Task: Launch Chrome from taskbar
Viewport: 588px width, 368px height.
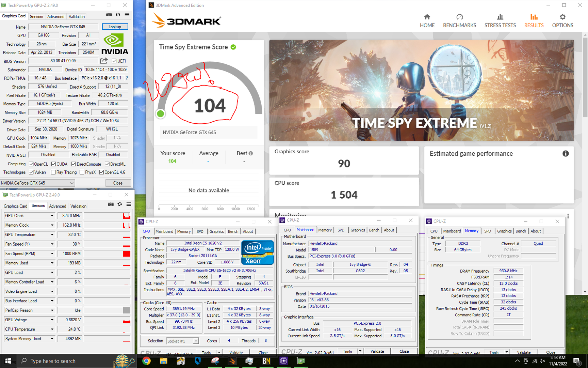Action: 146,361
